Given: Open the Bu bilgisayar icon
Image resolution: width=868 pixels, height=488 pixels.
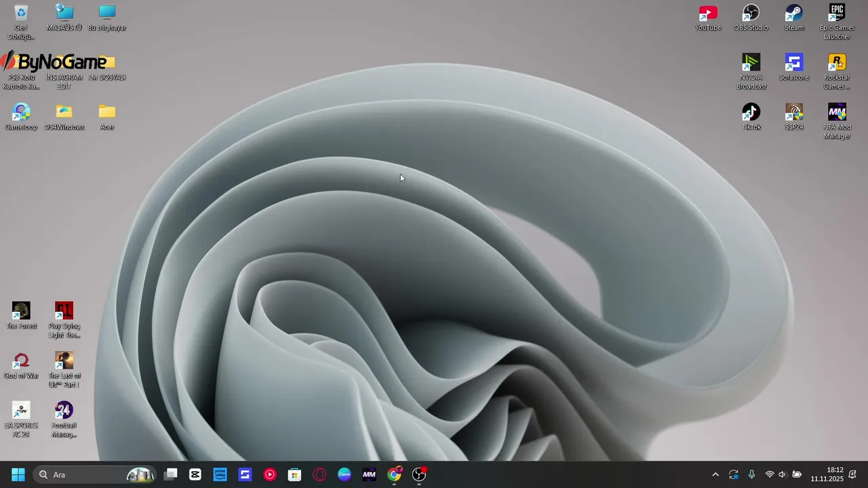Looking at the screenshot, I should pyautogui.click(x=107, y=18).
